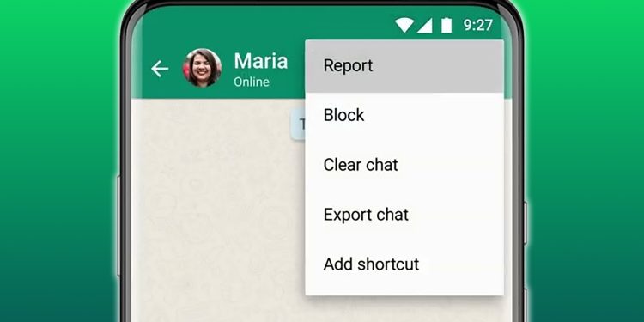Choose Export chat from the menu
The height and width of the screenshot is (322, 644).
pyautogui.click(x=404, y=215)
